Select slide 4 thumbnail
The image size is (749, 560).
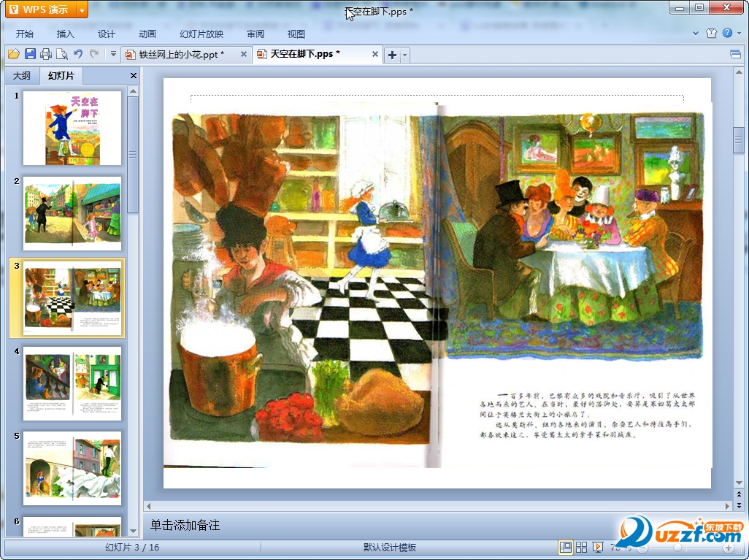click(x=72, y=383)
